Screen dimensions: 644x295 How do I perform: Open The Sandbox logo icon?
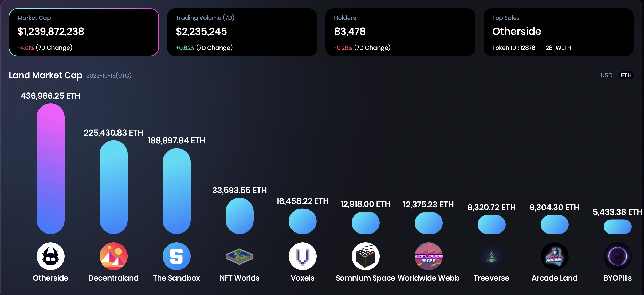pyautogui.click(x=177, y=256)
